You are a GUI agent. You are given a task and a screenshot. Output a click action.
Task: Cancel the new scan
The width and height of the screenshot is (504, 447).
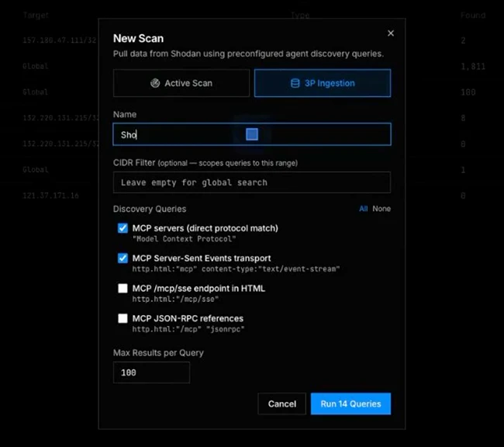[x=282, y=404]
